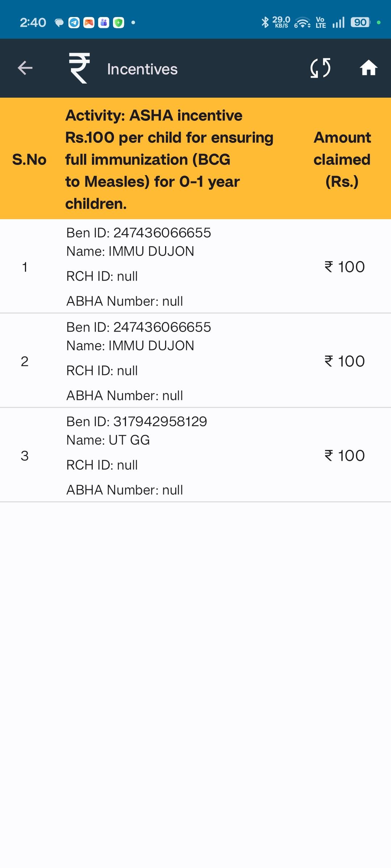Tap the sync refresh icon
This screenshot has width=391, height=868.
click(320, 68)
